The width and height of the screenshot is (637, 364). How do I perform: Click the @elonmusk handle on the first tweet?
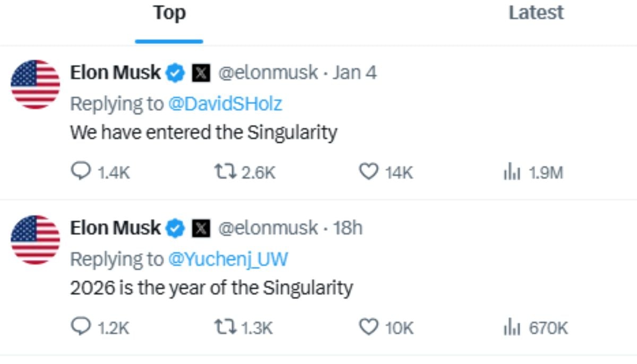[271, 72]
